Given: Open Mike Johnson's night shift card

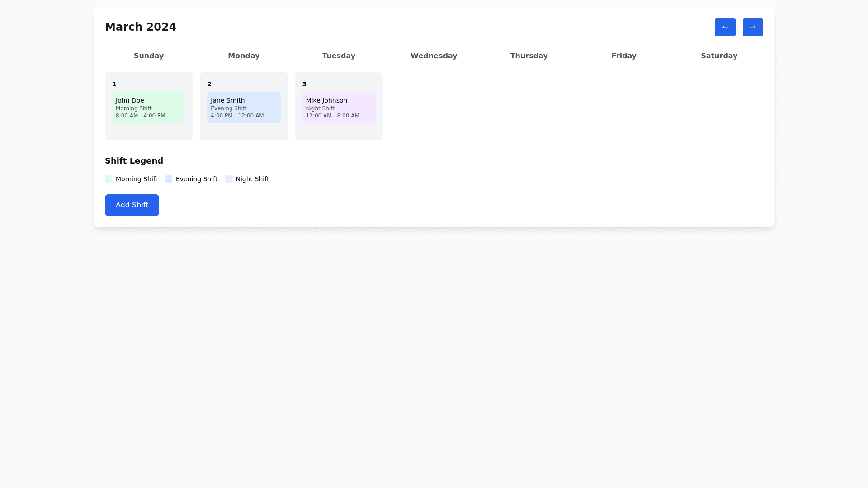Looking at the screenshot, I should click(x=339, y=108).
